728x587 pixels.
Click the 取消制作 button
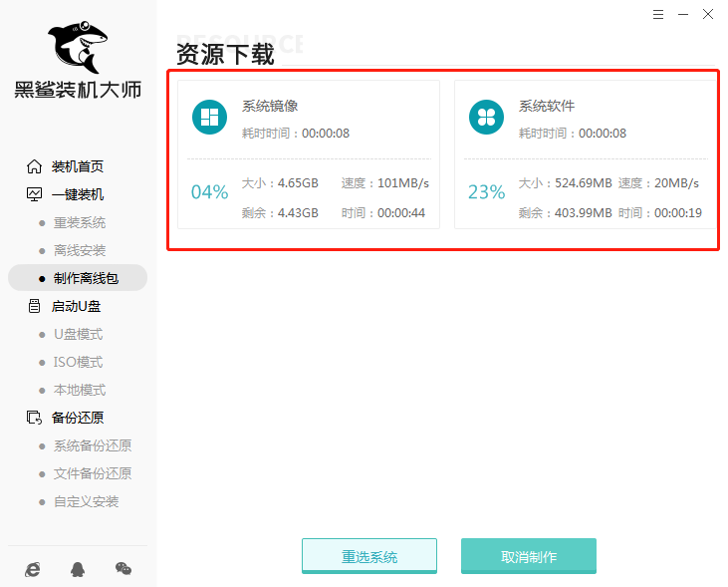coord(529,556)
